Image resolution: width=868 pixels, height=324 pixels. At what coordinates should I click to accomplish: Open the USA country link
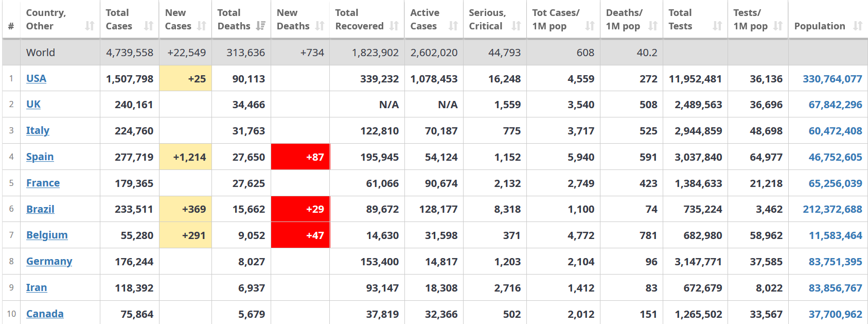(36, 78)
